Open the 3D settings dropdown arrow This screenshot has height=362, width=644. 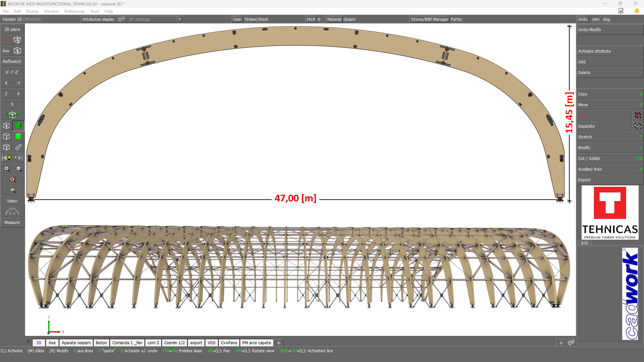(179, 19)
